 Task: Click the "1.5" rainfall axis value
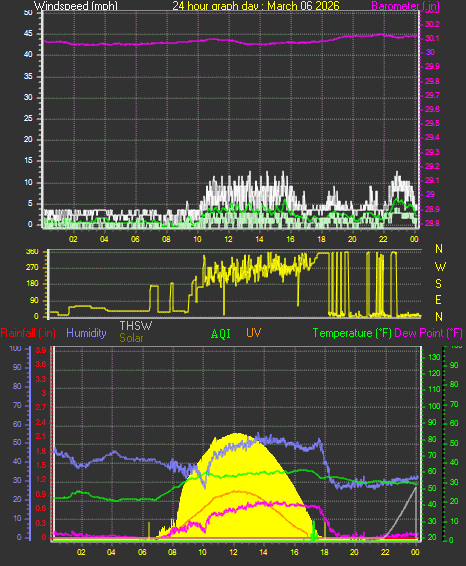tap(41, 465)
